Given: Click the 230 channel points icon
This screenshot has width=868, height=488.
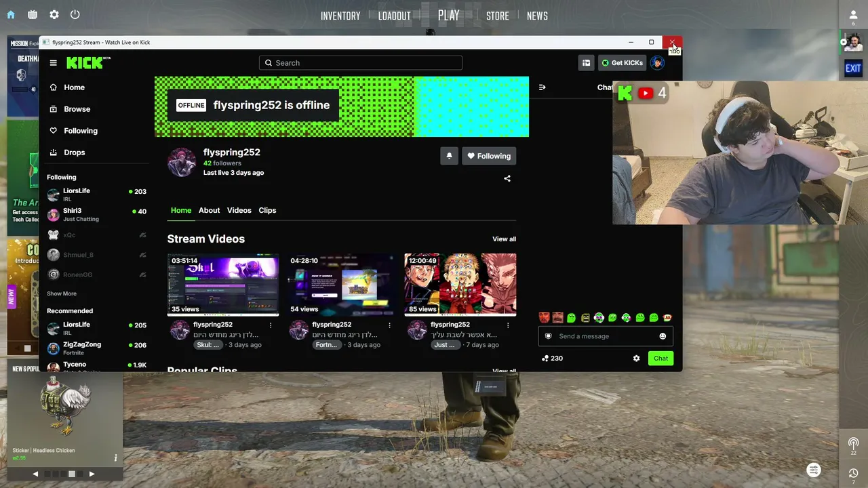Looking at the screenshot, I should tap(545, 359).
